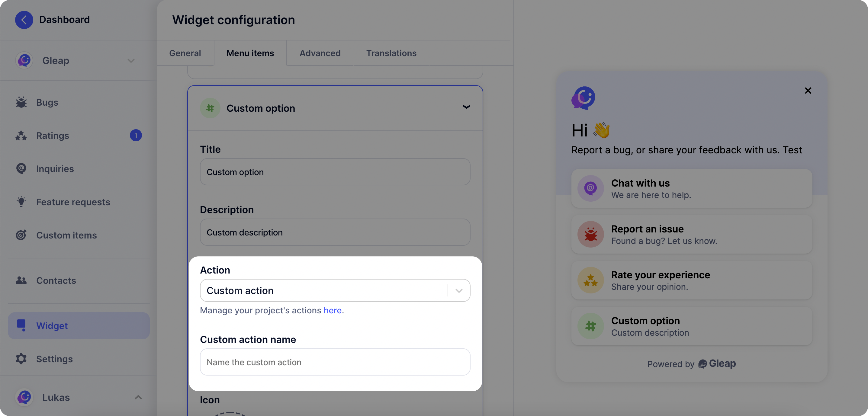Viewport: 868px width, 416px height.
Task: Click the here link to manage actions
Action: (x=332, y=310)
